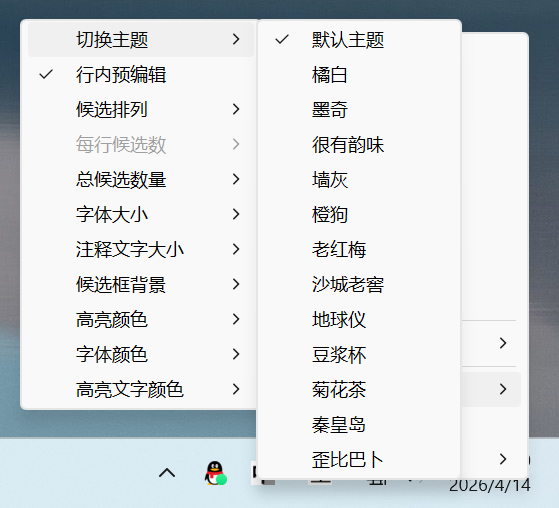Select the 很有韵味 theme
This screenshot has width=559, height=508.
click(359, 144)
